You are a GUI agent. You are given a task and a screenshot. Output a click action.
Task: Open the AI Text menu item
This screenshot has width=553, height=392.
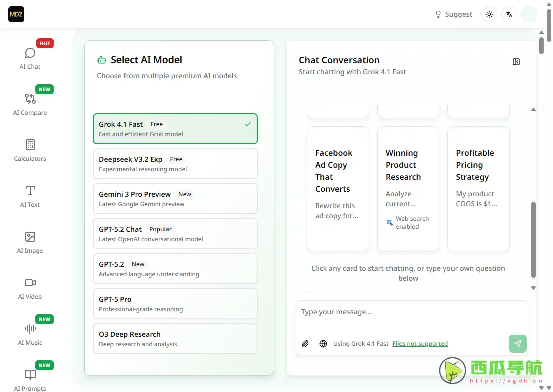pos(30,196)
